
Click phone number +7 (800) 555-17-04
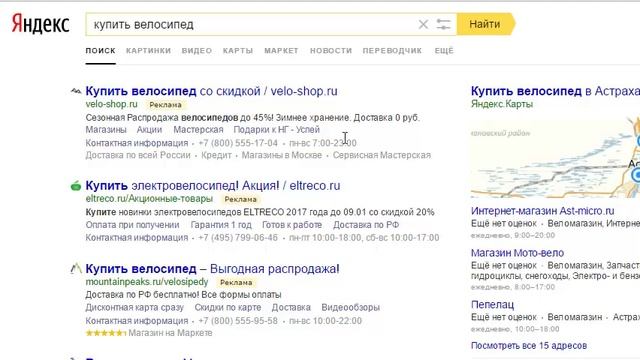pos(238,143)
